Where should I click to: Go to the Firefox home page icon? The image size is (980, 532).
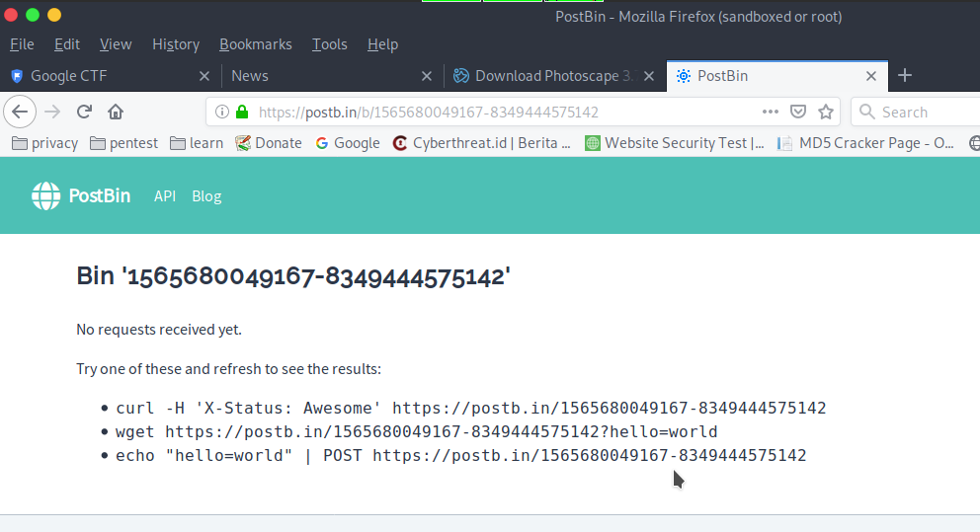[x=116, y=112]
